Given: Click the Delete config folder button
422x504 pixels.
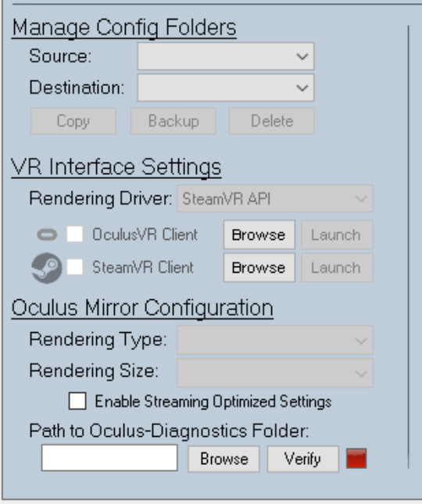Looking at the screenshot, I should pyautogui.click(x=272, y=121).
